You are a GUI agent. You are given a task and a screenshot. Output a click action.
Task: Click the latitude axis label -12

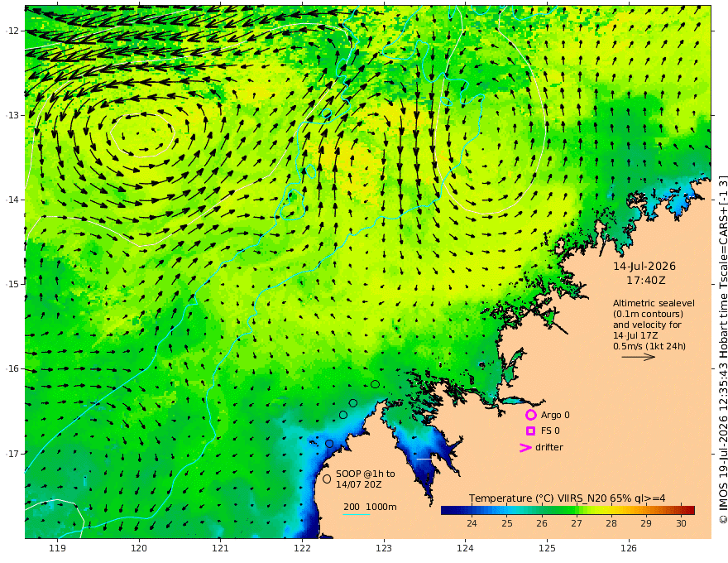click(x=12, y=31)
